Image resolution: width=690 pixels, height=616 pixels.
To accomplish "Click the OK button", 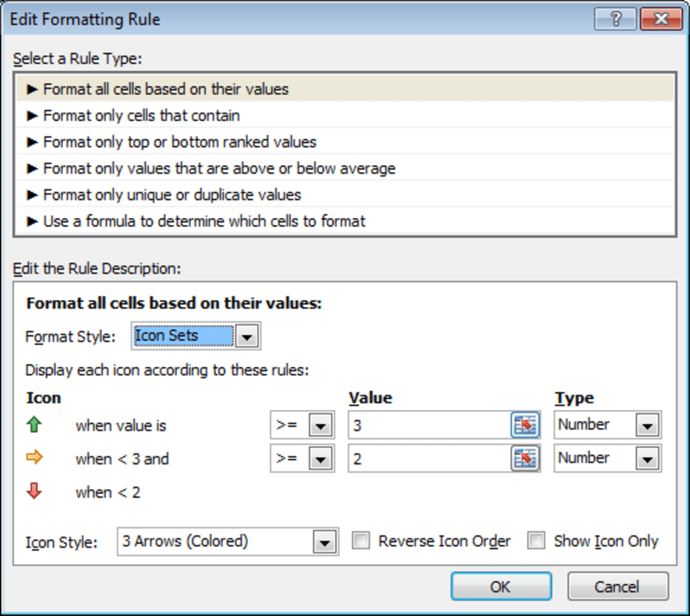I will pyautogui.click(x=501, y=586).
